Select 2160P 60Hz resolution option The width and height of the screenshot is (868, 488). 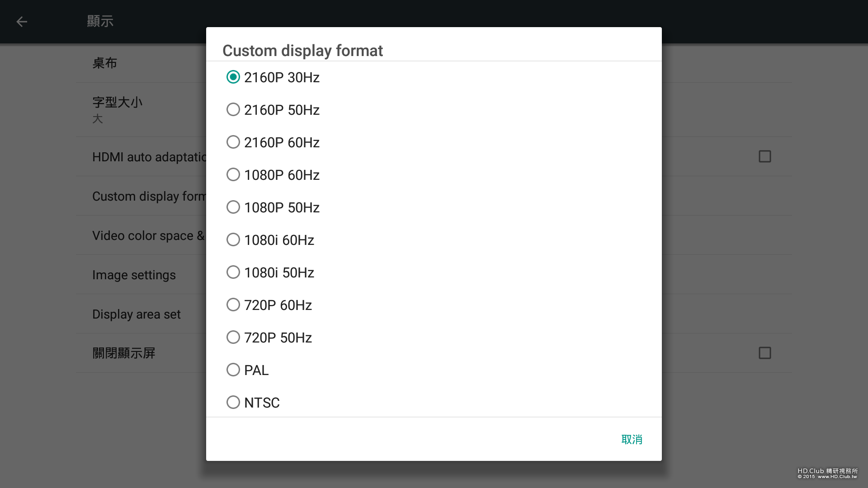tap(233, 142)
